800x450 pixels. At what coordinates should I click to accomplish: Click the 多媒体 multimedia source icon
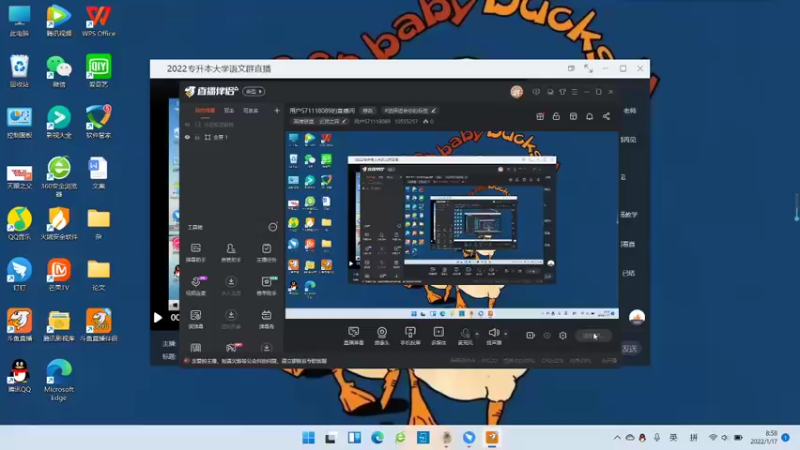(x=439, y=335)
